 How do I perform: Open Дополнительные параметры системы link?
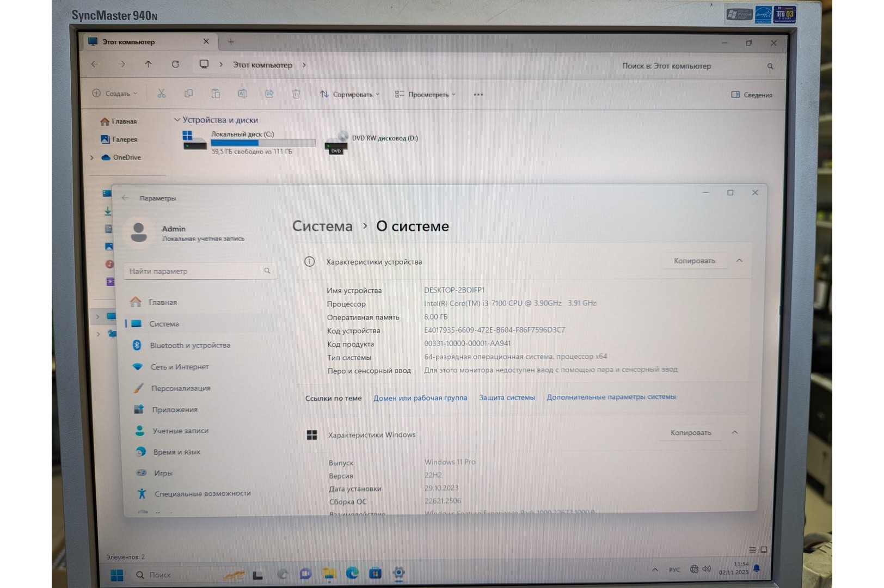[x=611, y=397]
